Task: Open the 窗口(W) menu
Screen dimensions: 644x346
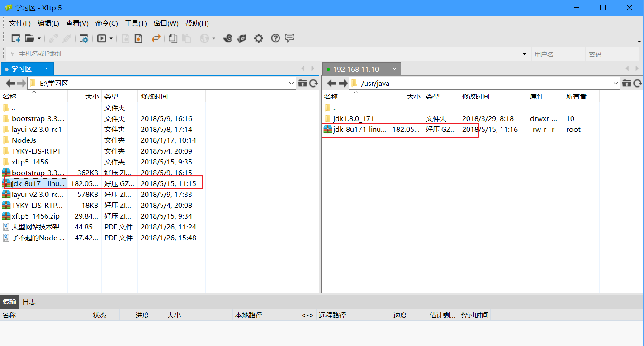Action: coord(166,23)
